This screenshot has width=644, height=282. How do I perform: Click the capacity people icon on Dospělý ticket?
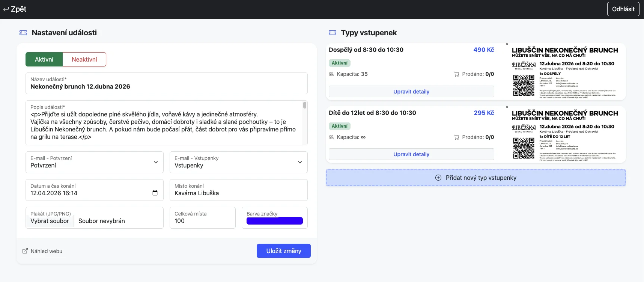[x=331, y=74]
